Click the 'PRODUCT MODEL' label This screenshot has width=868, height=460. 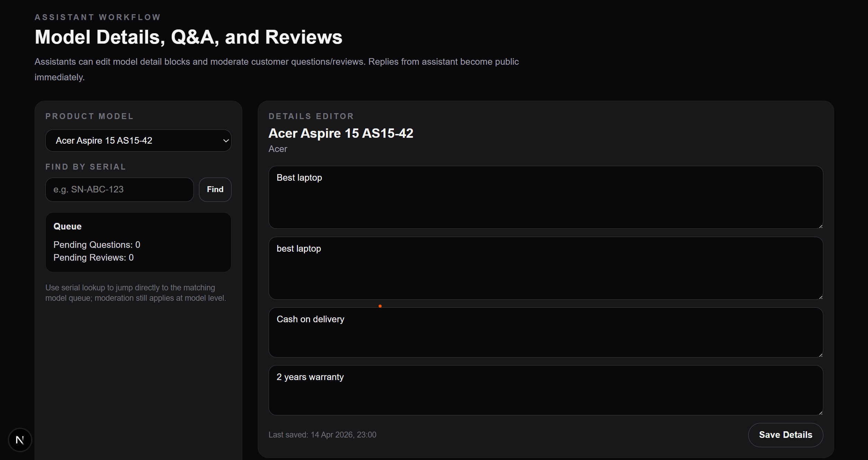click(x=89, y=116)
